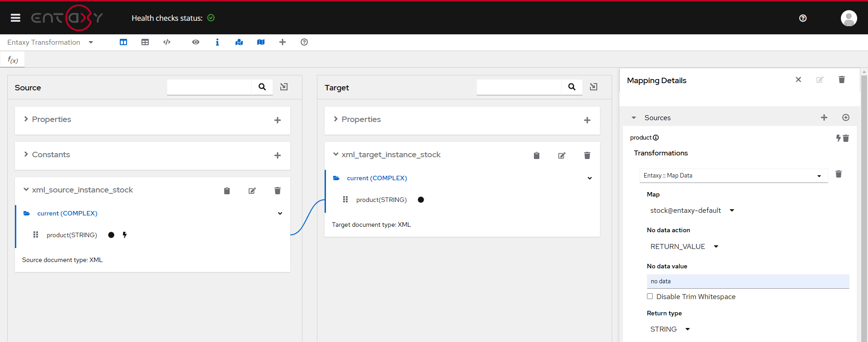Click the blue info icon in toolbar
Screen dimensions: 868x342
pos(217,42)
